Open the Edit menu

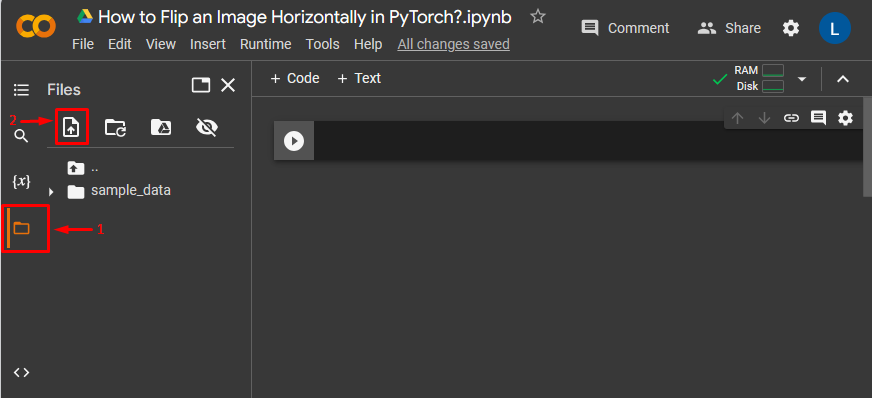(x=120, y=44)
